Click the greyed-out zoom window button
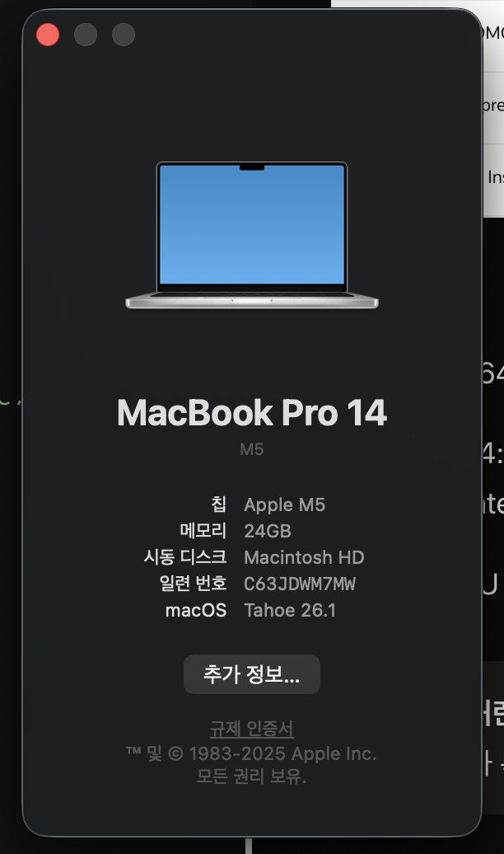 point(124,35)
